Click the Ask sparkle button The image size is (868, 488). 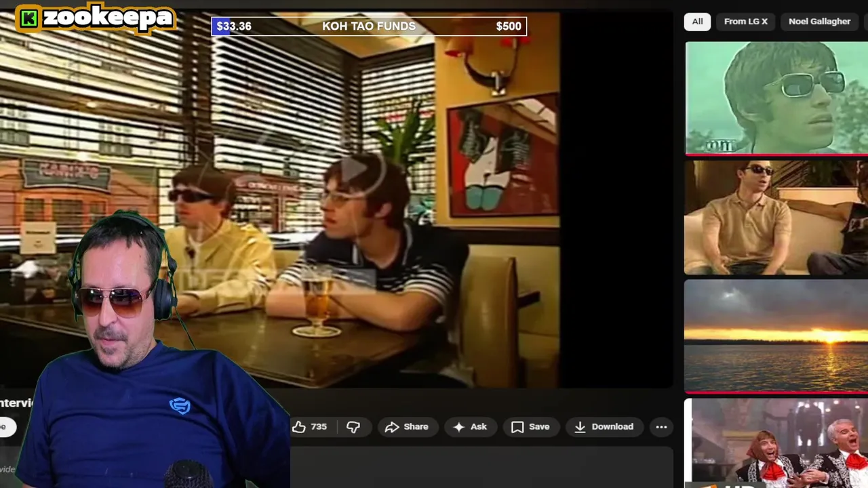coord(470,426)
